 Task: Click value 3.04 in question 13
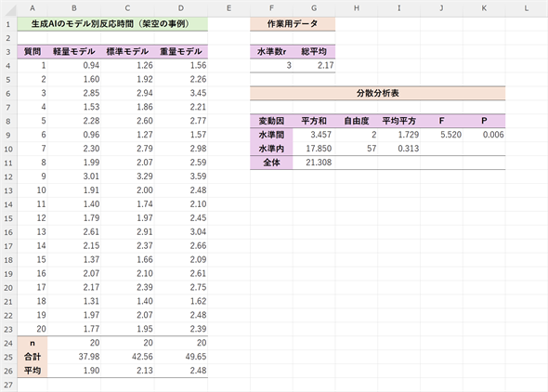(x=181, y=232)
